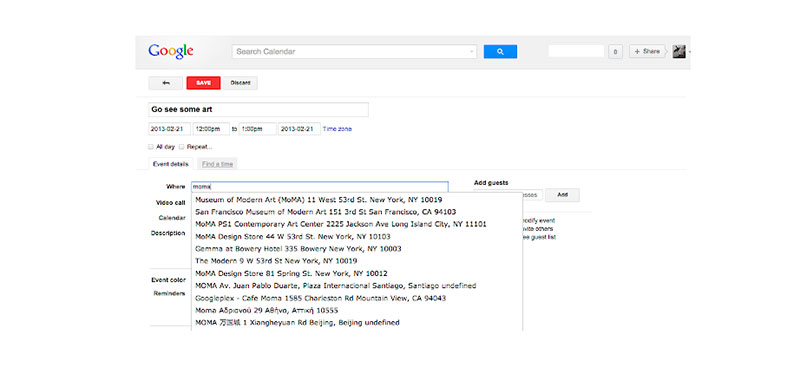The width and height of the screenshot is (800, 368).
Task: Select MoMA Design Store 44 W 53rd St
Action: tap(357, 236)
